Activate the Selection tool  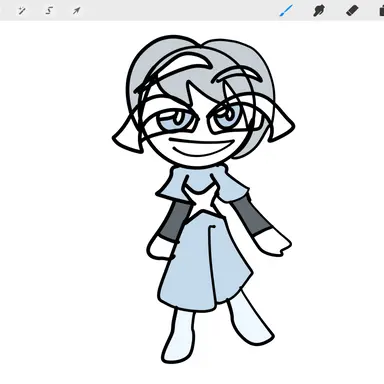(49, 11)
